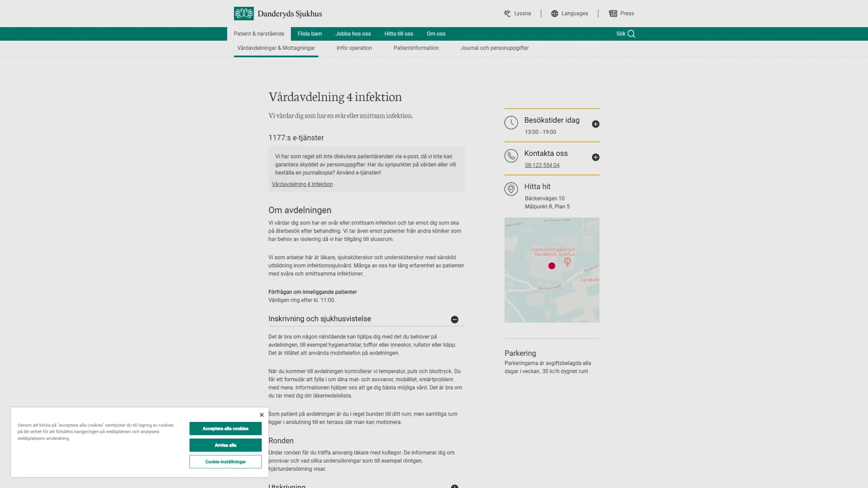Open the Jobba hos oss menu
868x488 pixels.
pyautogui.click(x=353, y=34)
